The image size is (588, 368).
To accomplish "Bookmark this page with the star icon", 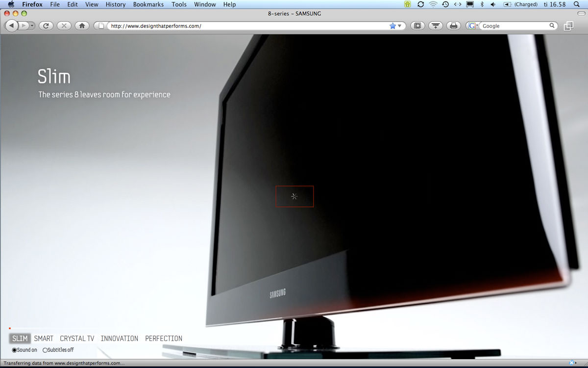I will 392,26.
